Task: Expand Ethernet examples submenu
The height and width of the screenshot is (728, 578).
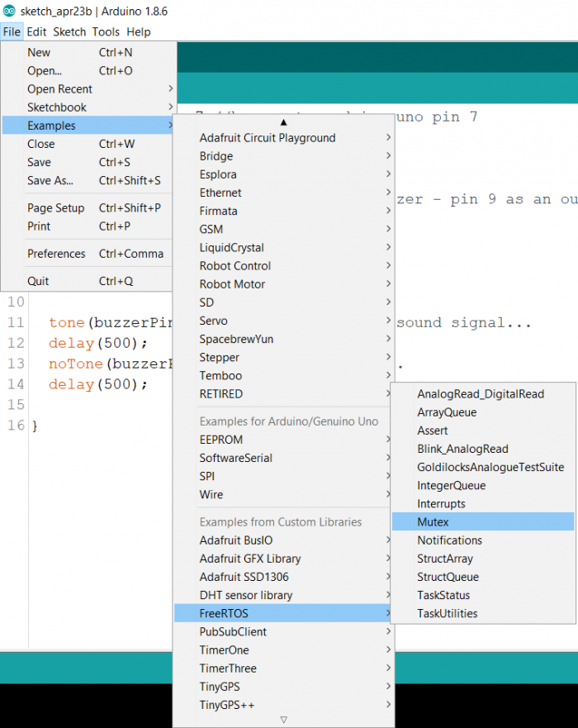Action: point(284,193)
